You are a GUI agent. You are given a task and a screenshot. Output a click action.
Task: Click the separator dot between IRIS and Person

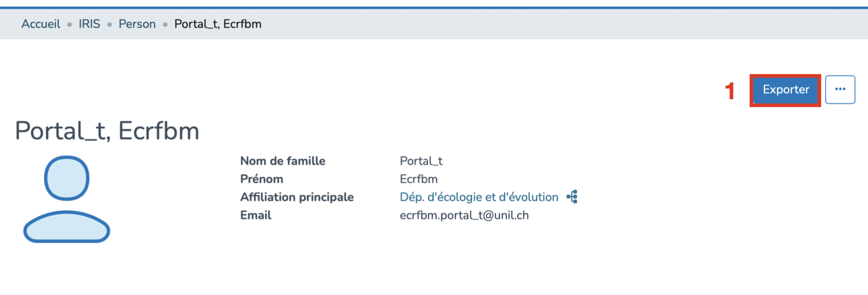point(109,24)
